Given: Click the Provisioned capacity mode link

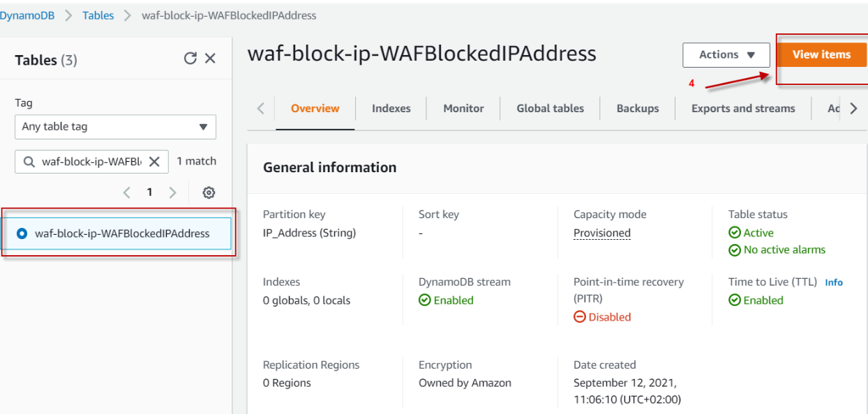Looking at the screenshot, I should click(601, 233).
